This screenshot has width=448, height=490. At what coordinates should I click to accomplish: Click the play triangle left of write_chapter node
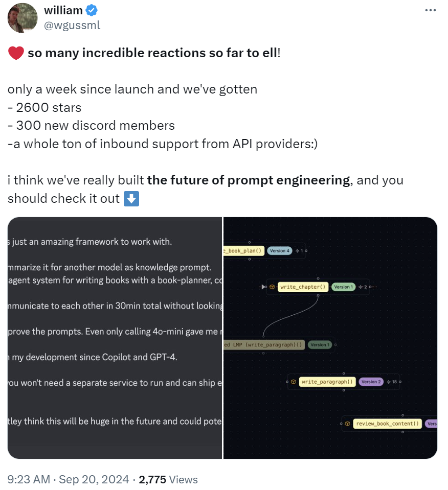click(263, 287)
